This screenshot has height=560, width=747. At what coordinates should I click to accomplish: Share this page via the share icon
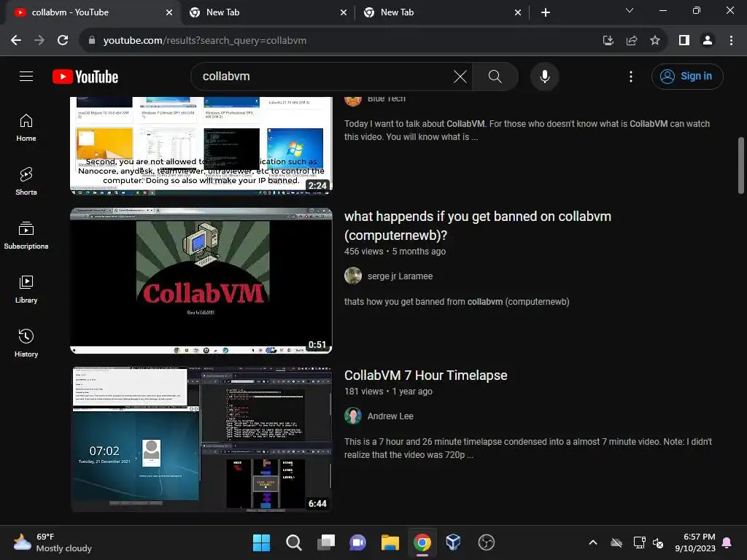point(631,41)
